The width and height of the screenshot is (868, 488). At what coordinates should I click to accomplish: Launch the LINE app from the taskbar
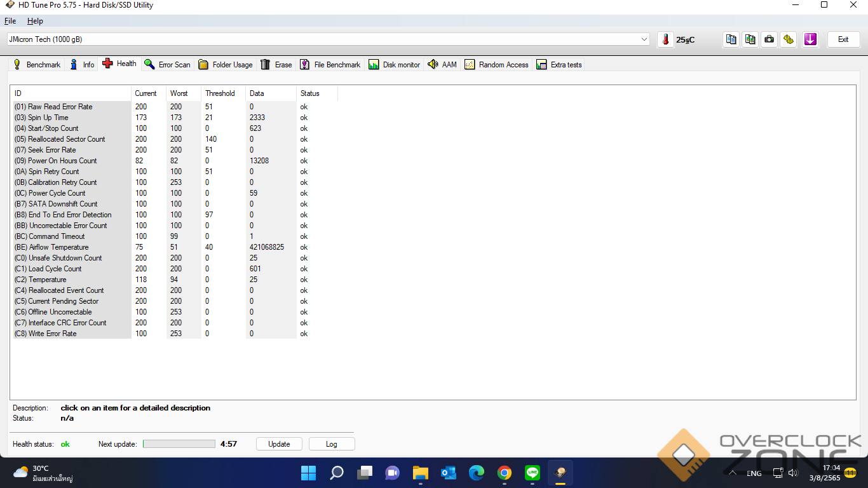point(532,473)
